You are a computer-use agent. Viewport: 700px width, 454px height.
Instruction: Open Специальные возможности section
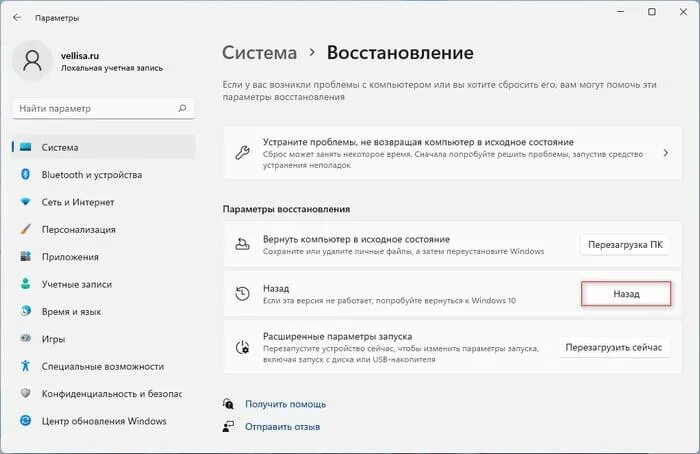click(x=104, y=366)
